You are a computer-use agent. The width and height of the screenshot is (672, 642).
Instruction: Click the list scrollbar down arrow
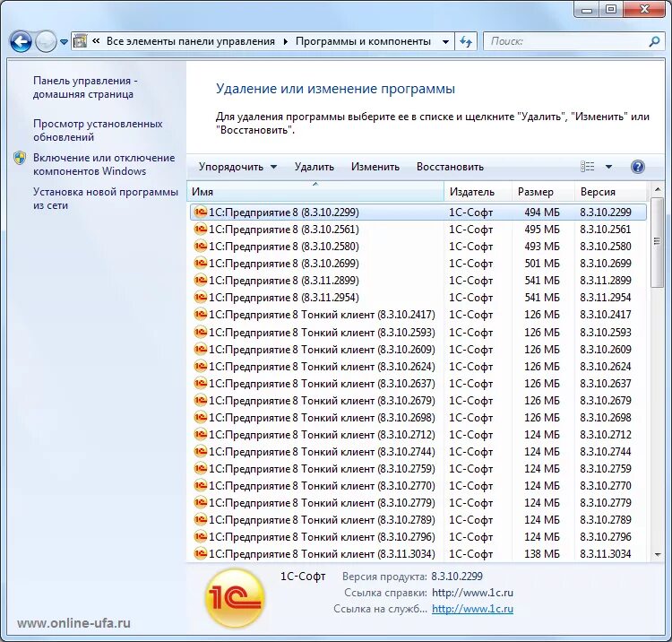[x=658, y=555]
